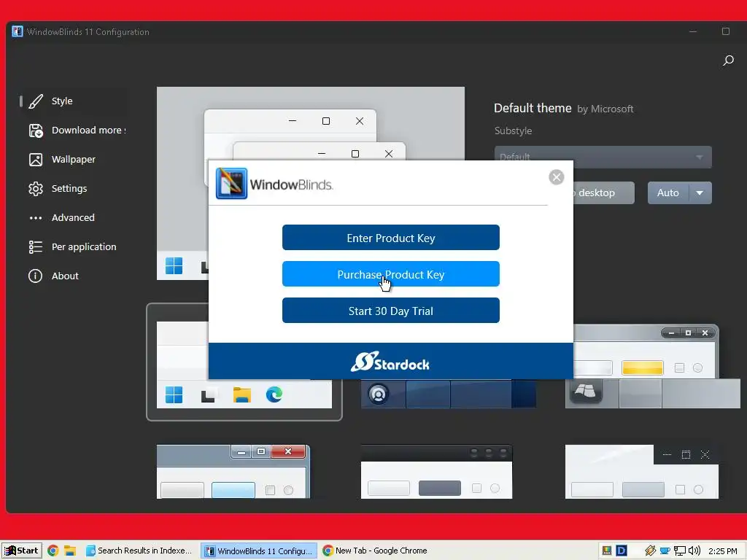This screenshot has height=560, width=747.
Task: Open file explorer quick launch icon
Action: (70, 551)
